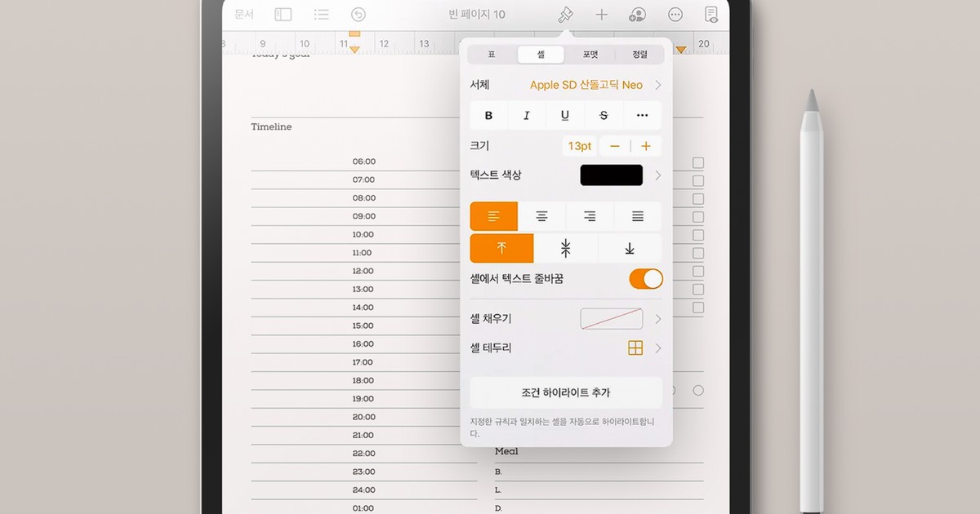Tap the plus insert icon

[600, 14]
